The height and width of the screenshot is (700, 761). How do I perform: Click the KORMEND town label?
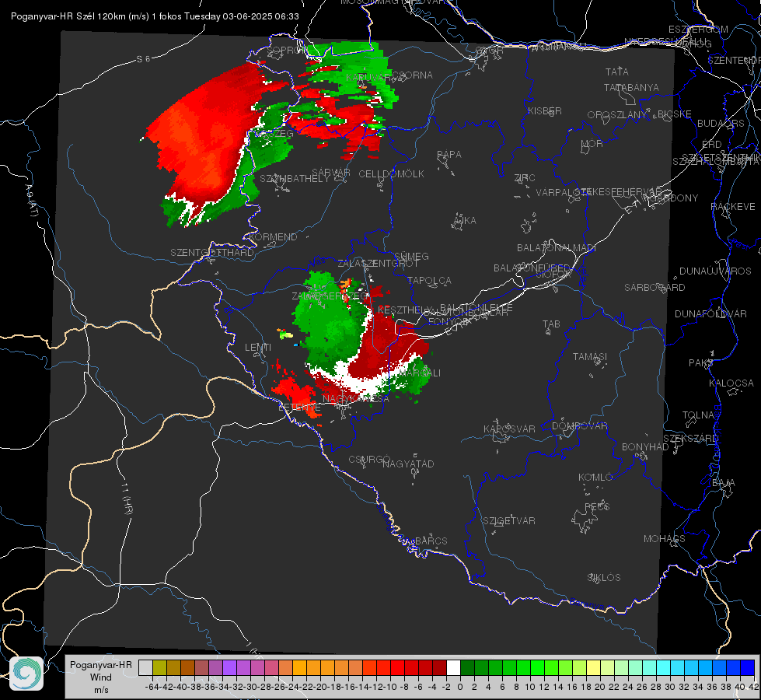point(272,237)
